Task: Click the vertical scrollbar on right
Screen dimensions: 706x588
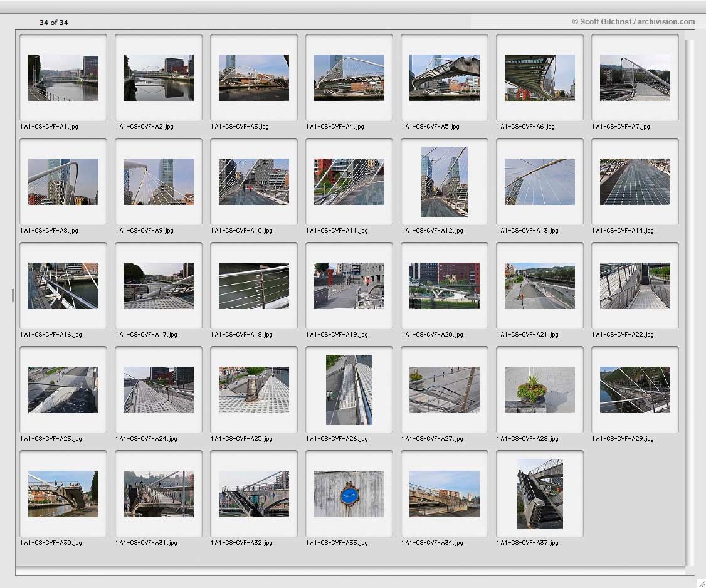Action: click(x=690, y=303)
